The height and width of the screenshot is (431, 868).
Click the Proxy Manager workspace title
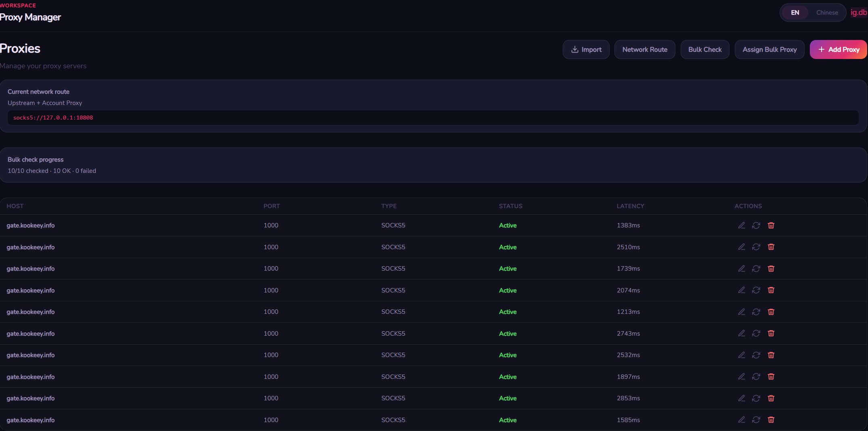pyautogui.click(x=30, y=17)
